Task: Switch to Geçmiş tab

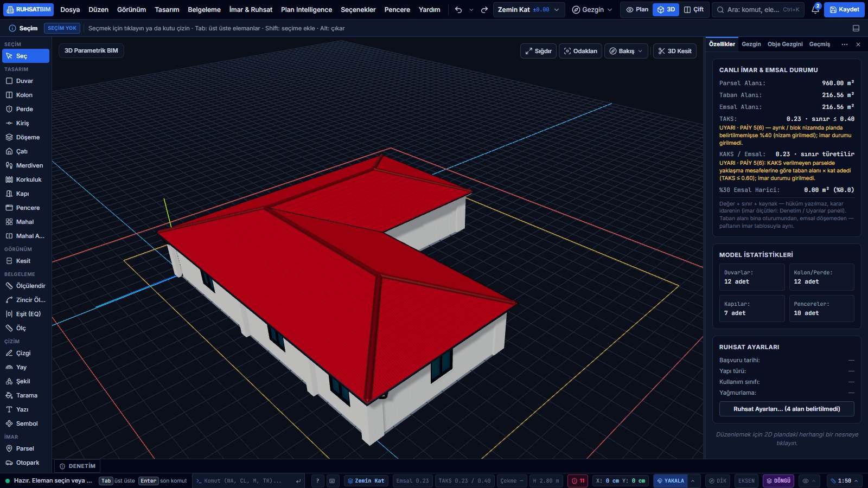Action: coord(820,44)
